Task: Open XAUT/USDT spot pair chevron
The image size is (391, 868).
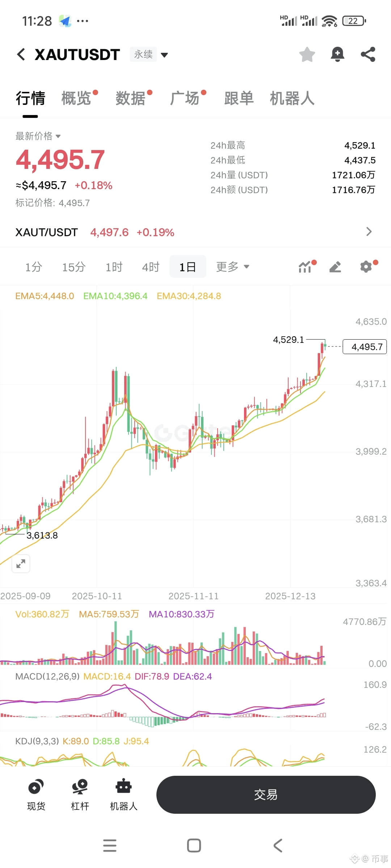Action: pyautogui.click(x=369, y=231)
